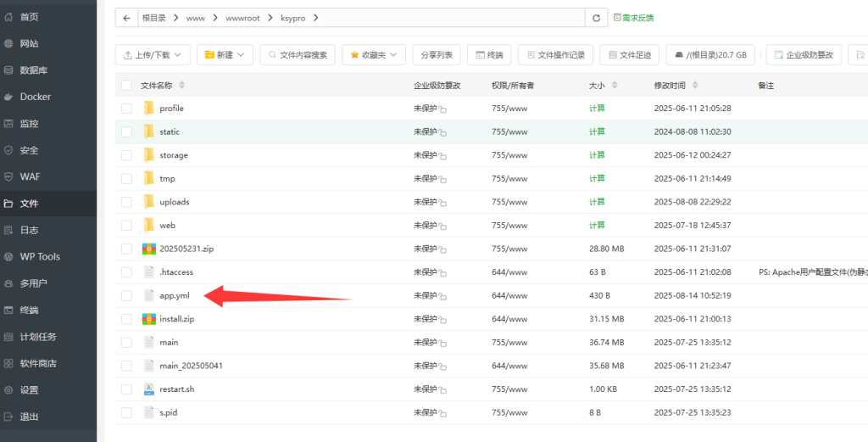Expand the 收藏夹 dropdown
This screenshot has width=868, height=442.
point(374,55)
